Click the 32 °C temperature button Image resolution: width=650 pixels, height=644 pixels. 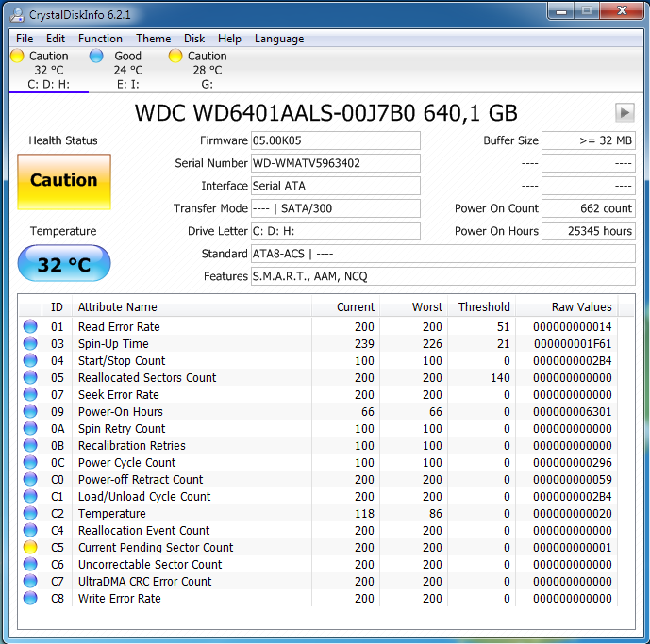pyautogui.click(x=64, y=264)
